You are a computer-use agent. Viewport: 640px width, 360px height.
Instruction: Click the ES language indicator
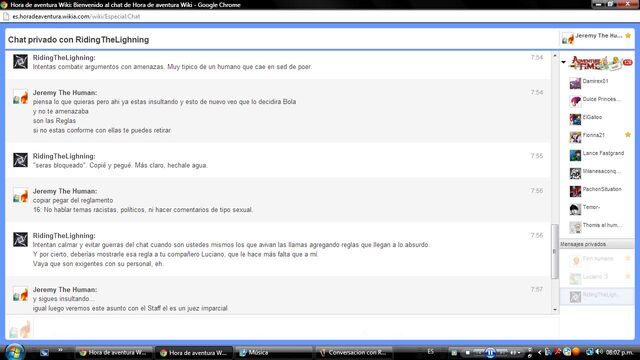tap(431, 351)
